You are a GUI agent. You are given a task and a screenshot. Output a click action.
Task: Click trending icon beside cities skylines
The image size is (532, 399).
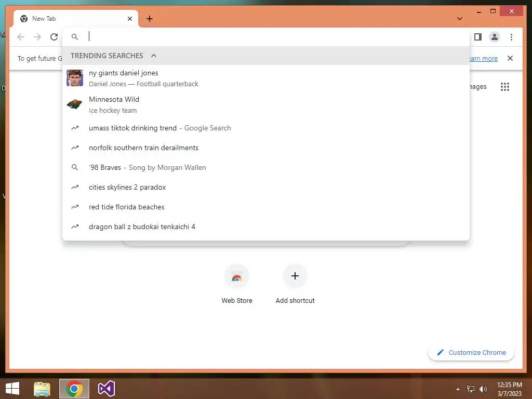(x=75, y=187)
